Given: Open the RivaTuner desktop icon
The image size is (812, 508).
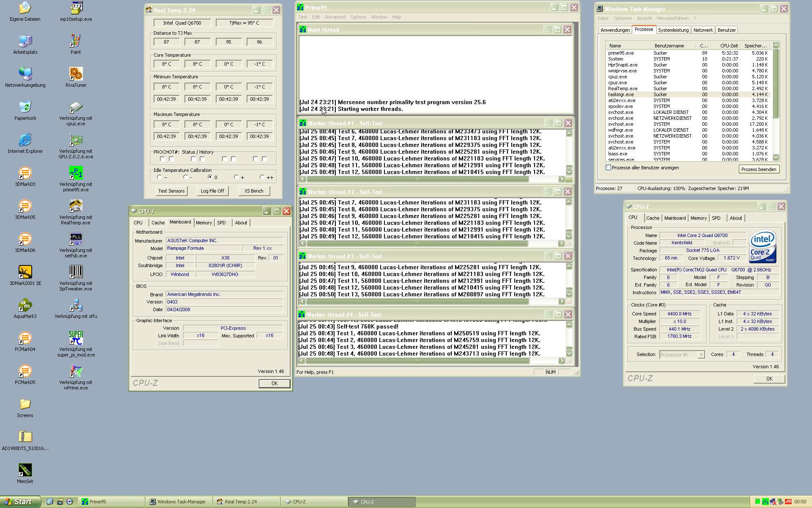Looking at the screenshot, I should coord(76,74).
